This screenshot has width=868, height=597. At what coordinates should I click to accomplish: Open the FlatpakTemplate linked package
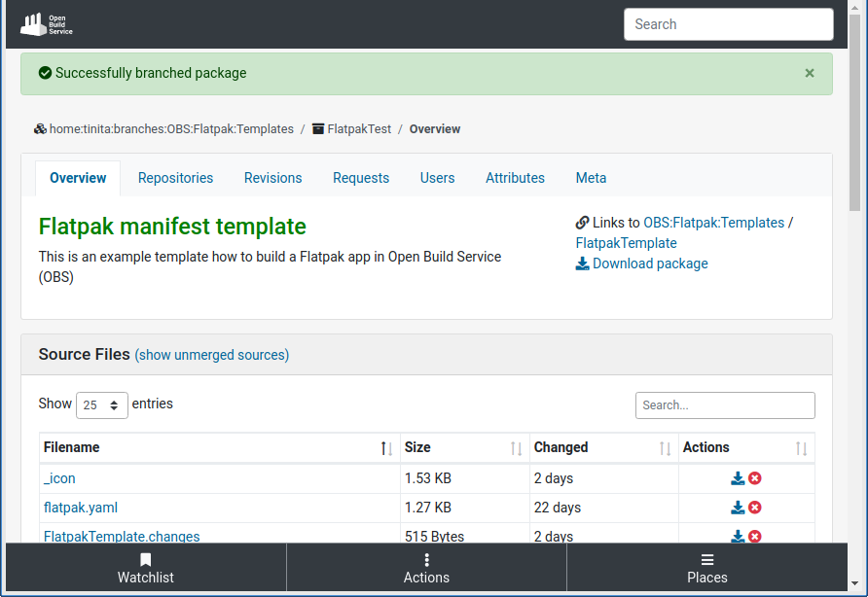(626, 243)
